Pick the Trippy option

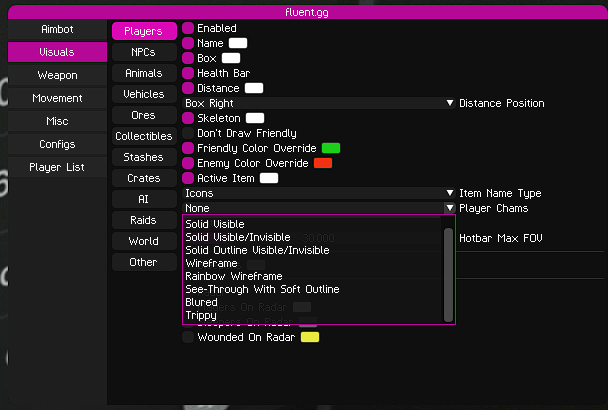click(202, 315)
